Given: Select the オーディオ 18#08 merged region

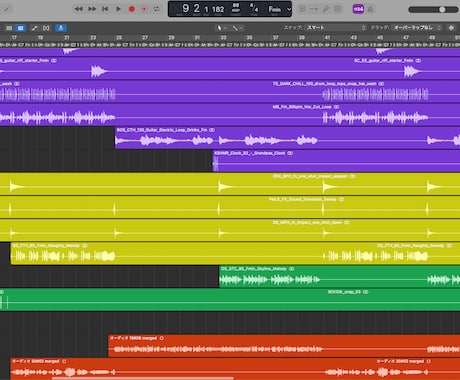Looking at the screenshot, I should click(284, 346).
